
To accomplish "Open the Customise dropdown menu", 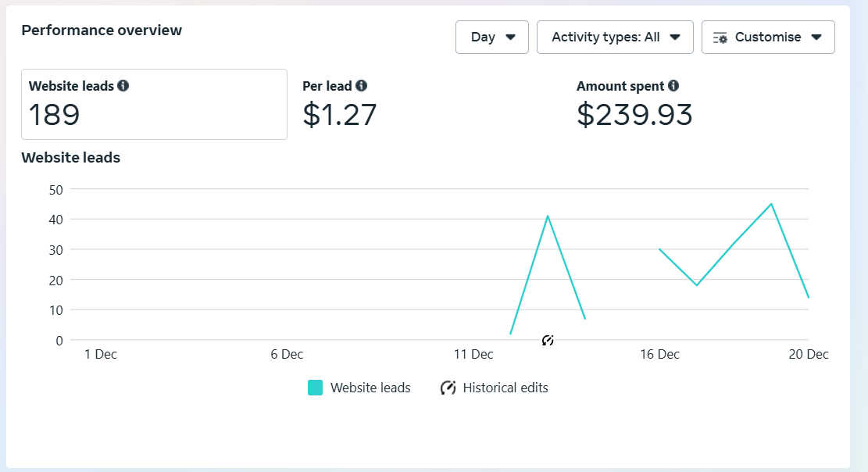I will click(768, 37).
